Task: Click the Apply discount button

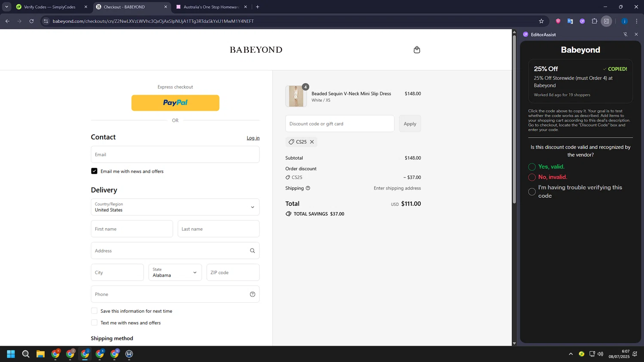Action: 410,124
